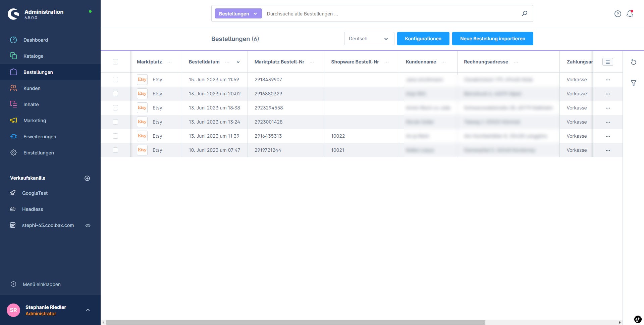This screenshot has height=325, width=644.
Task: Click the Headless basket icon
Action: (13, 209)
